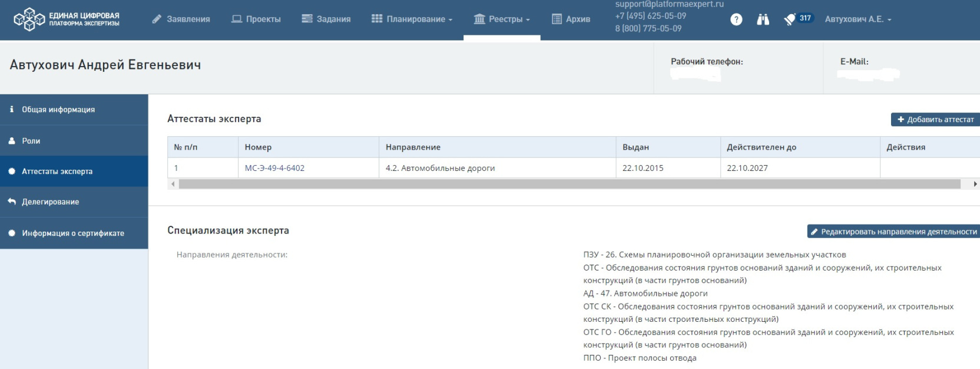
Task: Open Заявления from the top navigation
Action: (181, 19)
